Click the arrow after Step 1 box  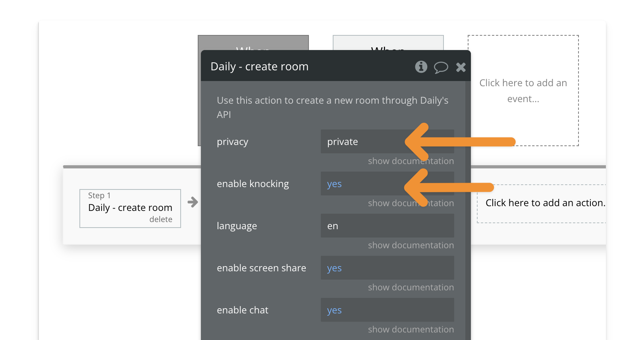click(x=193, y=202)
